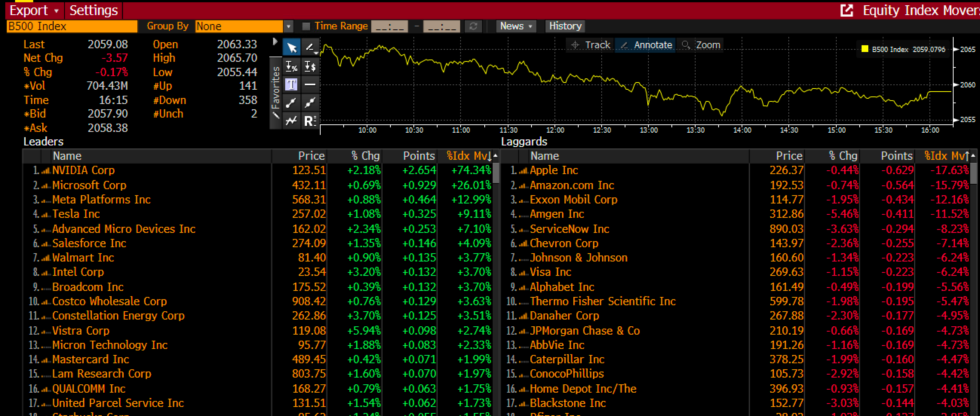This screenshot has height=416, width=980.
Task: Toggle the chart Zoom mode
Action: (701, 45)
